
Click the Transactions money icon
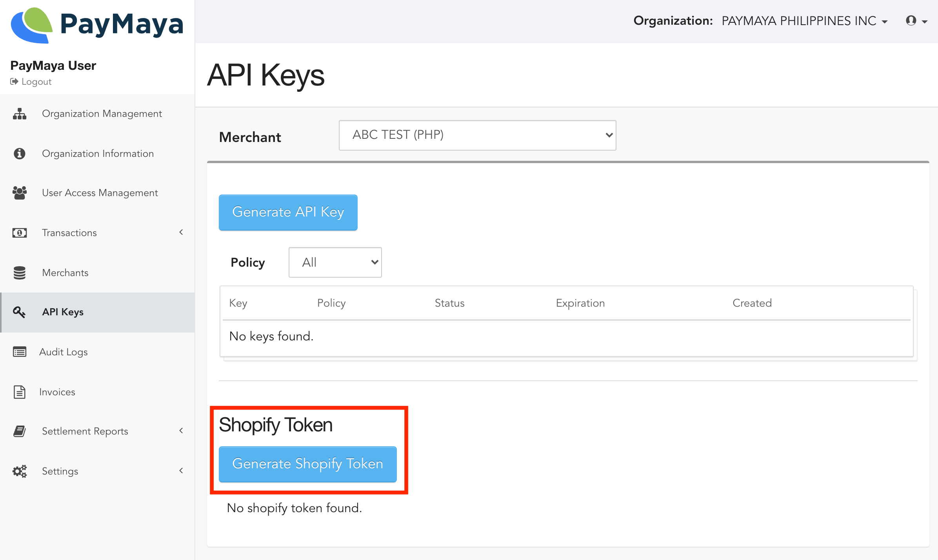pyautogui.click(x=20, y=233)
